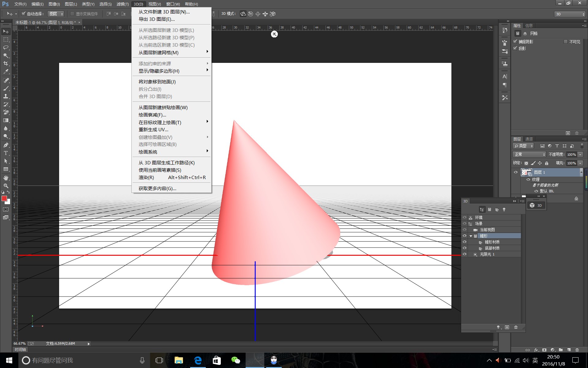Viewport: 588px width, 368px height.
Task: Open the 正常 blend mode dropdown
Action: click(x=530, y=155)
